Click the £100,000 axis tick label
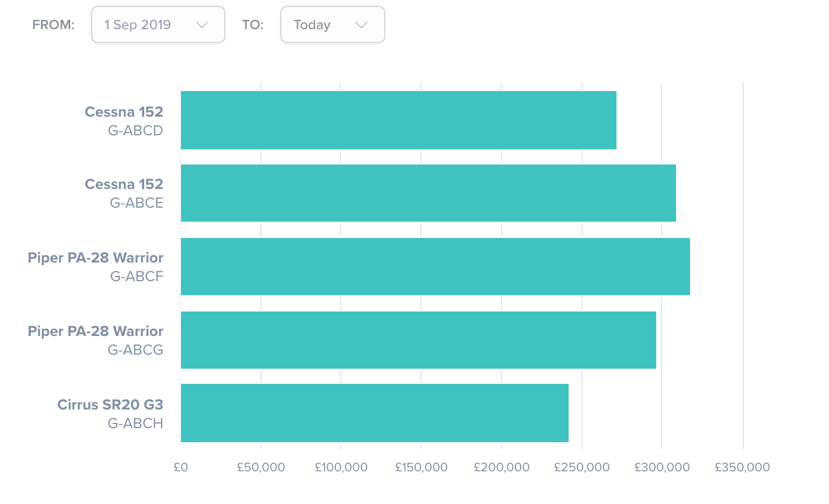This screenshot has height=504, width=829. [x=341, y=467]
